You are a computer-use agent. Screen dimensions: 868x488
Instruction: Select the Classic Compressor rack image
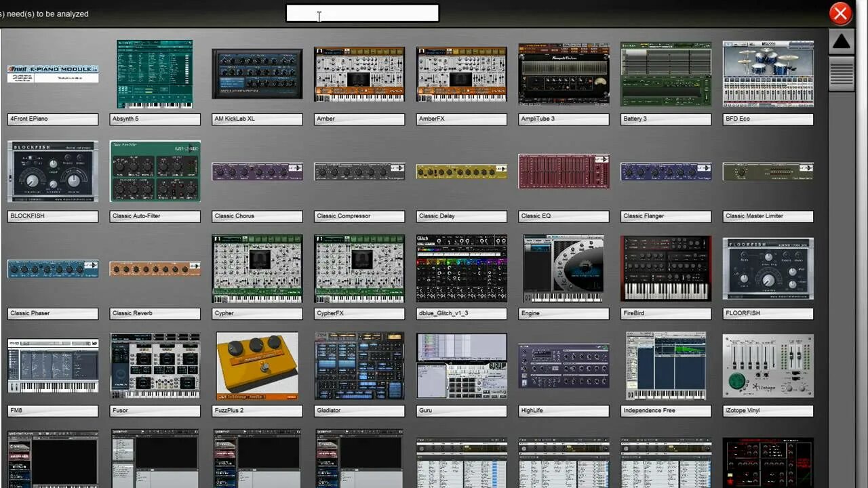[359, 171]
